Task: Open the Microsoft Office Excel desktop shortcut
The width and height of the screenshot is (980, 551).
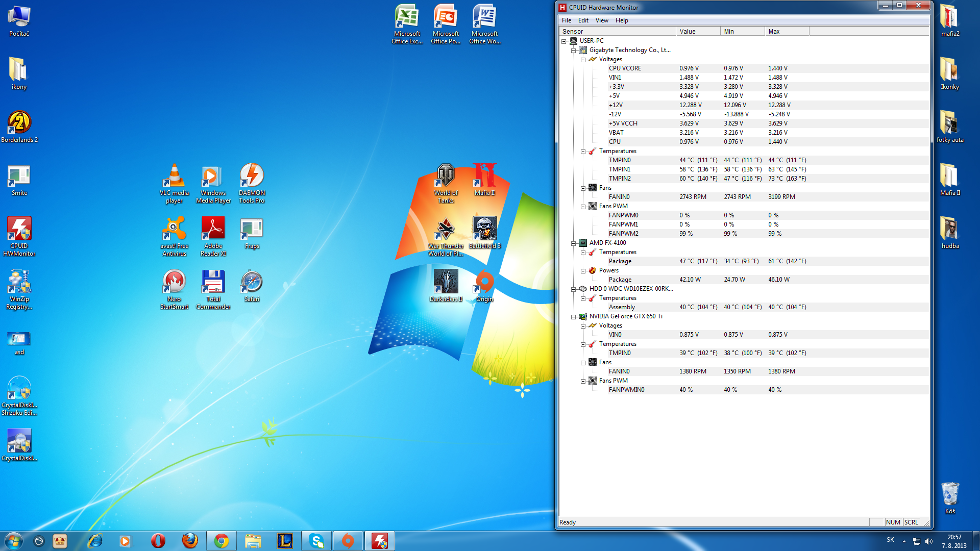Action: (x=407, y=24)
